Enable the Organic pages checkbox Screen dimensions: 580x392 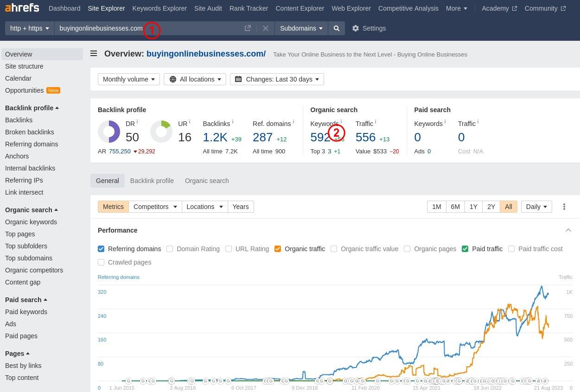pos(407,249)
